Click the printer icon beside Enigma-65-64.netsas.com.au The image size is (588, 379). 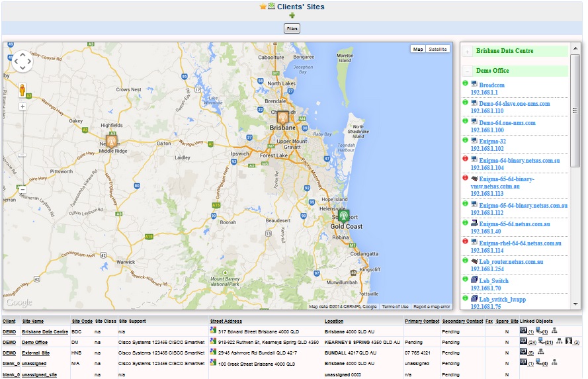pyautogui.click(x=474, y=223)
